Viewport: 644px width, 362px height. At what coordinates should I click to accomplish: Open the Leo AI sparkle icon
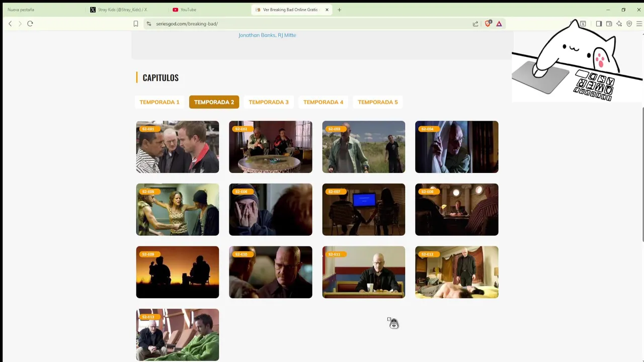(619, 24)
